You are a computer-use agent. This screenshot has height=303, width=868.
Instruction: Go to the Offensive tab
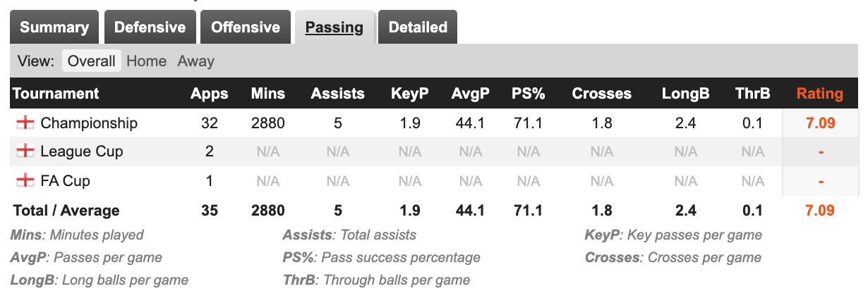coord(246,27)
